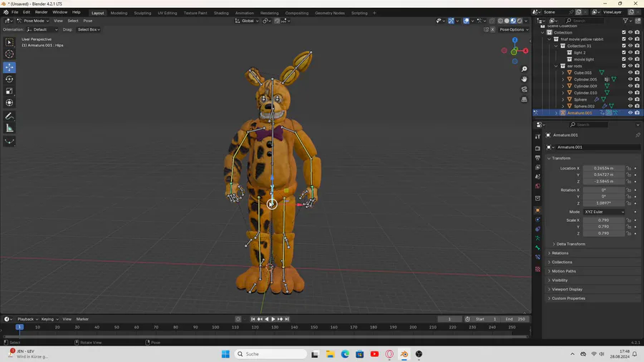Hide Armature.001 in the viewport
This screenshot has width=644, height=362.
pyautogui.click(x=630, y=113)
